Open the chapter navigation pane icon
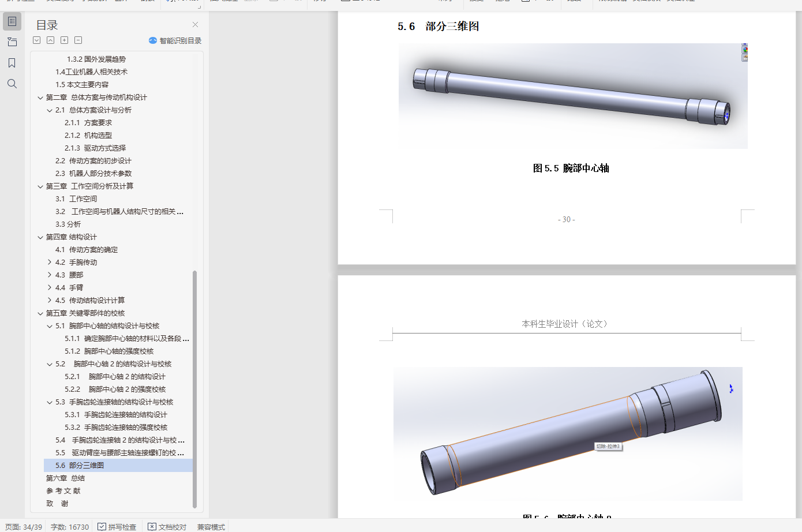The height and width of the screenshot is (532, 802). [12, 42]
